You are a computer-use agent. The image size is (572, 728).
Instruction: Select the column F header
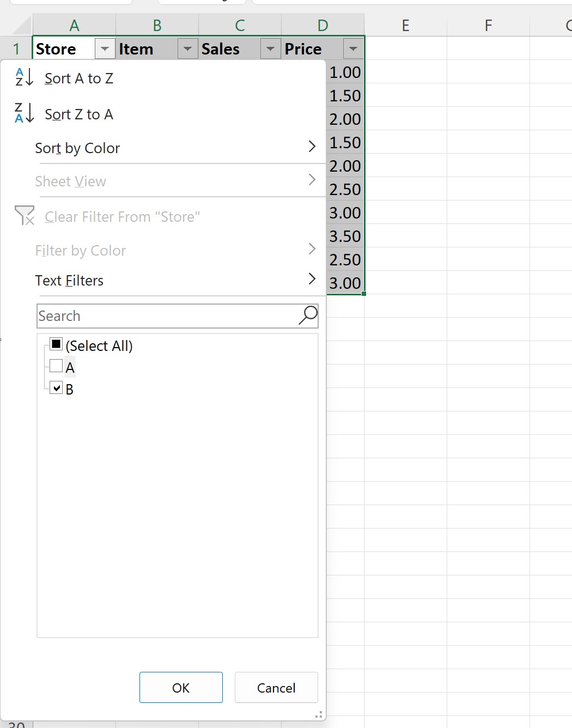click(x=488, y=25)
